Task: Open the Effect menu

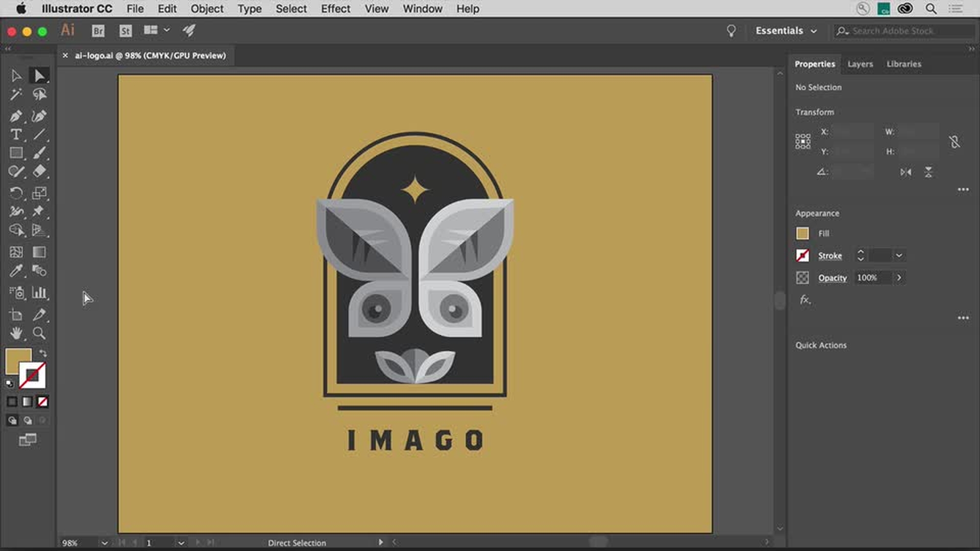Action: 335,9
